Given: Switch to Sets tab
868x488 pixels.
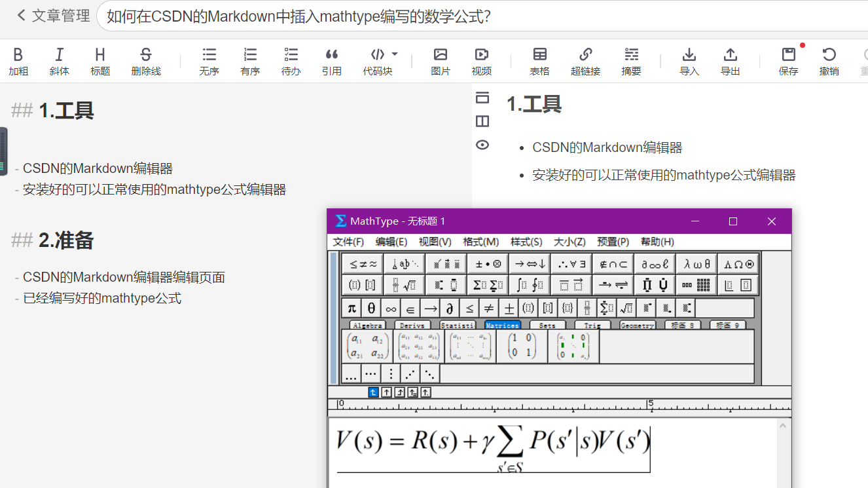Looking at the screenshot, I should pos(547,325).
